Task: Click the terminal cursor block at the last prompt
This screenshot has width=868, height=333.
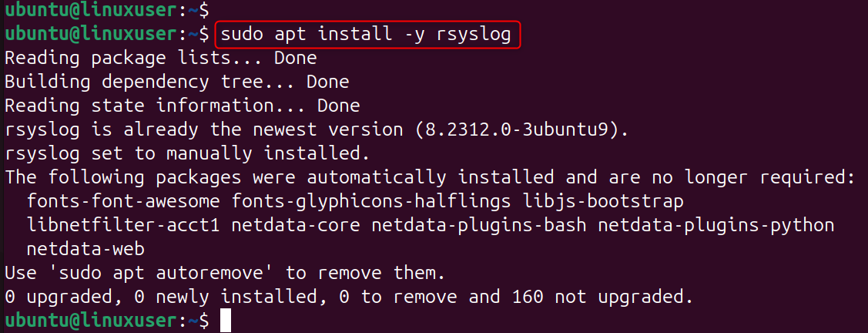Action: click(x=226, y=321)
